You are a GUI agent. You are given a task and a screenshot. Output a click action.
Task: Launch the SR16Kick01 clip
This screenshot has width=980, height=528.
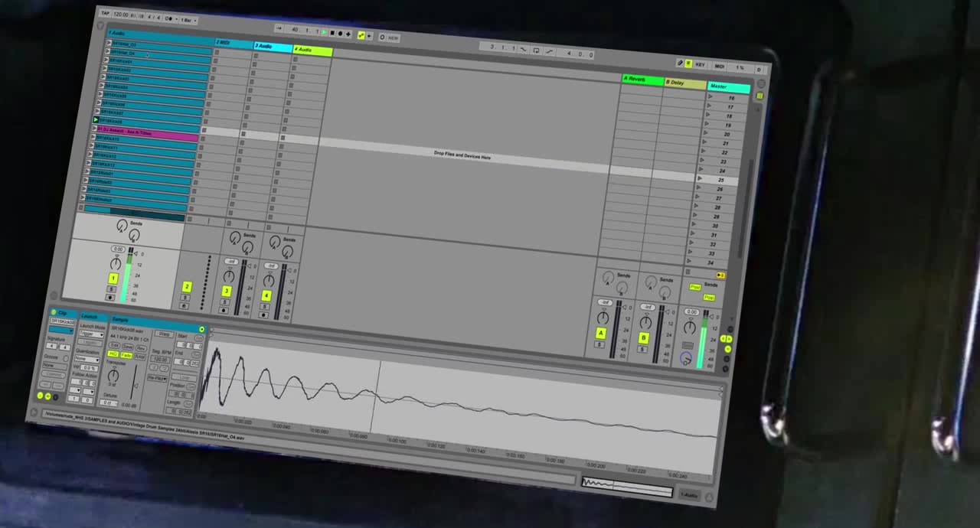107,61
